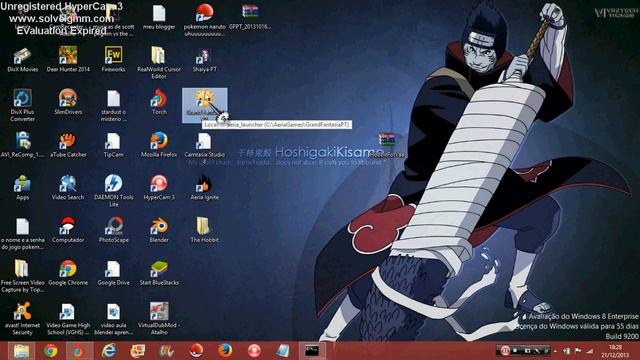This screenshot has width=640, height=360.
Task: Open the Deer Hunter 2014 icon
Action: [68, 60]
